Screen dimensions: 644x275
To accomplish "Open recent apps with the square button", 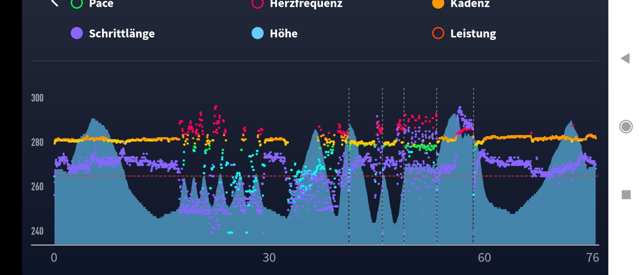I will point(626,195).
